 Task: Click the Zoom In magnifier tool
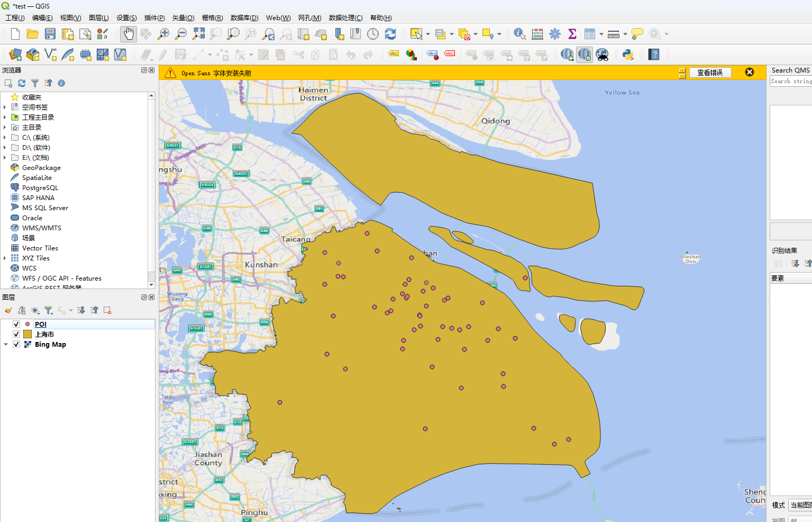[x=163, y=34]
